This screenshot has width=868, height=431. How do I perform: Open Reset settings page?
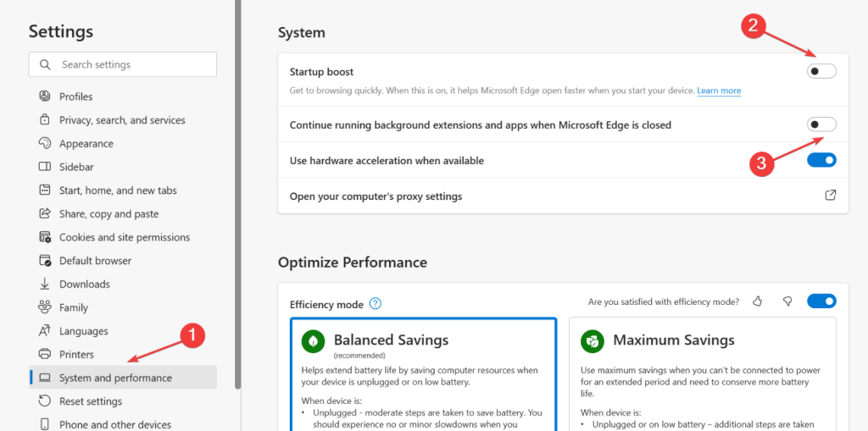(90, 401)
